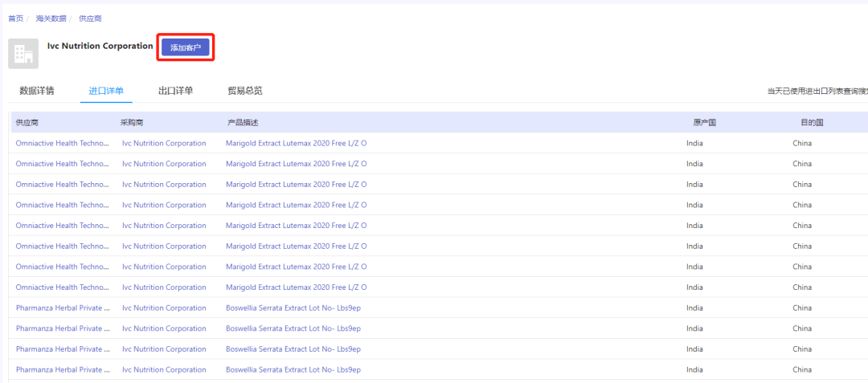Viewport: 868px width, 383px height.
Task: Open 海关数据 in the breadcrumb
Action: coord(51,18)
